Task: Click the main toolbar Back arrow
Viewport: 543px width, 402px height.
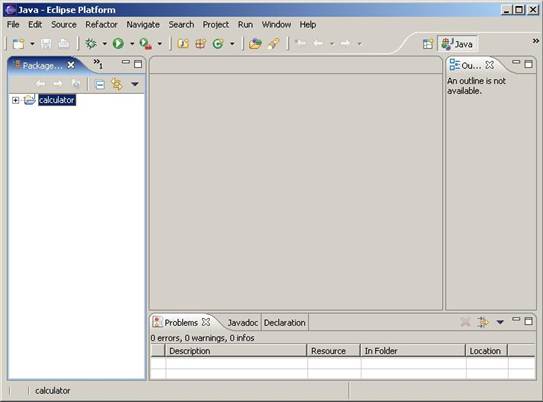Action: coord(318,43)
